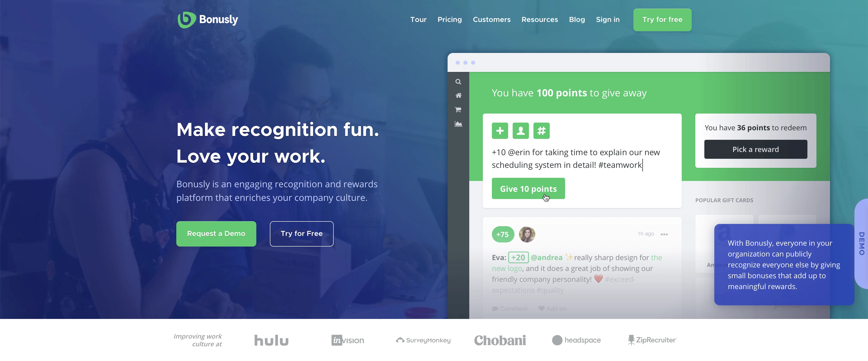Click 'Pick a reward' button

756,149
